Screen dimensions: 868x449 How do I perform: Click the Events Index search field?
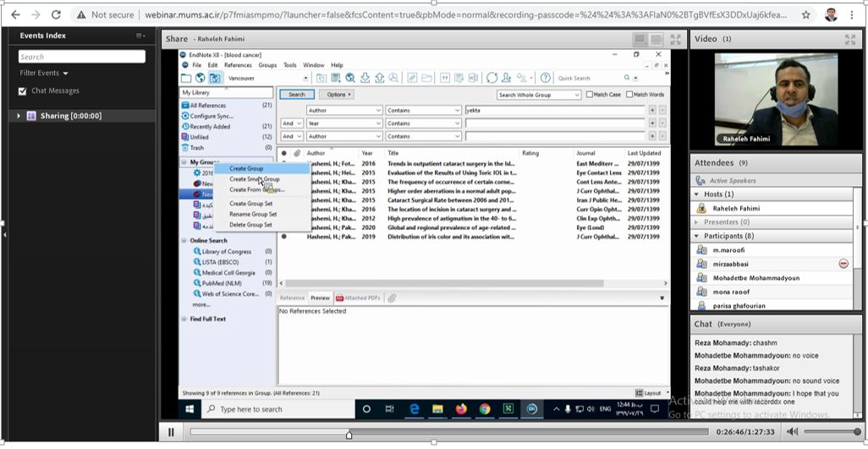[82, 57]
